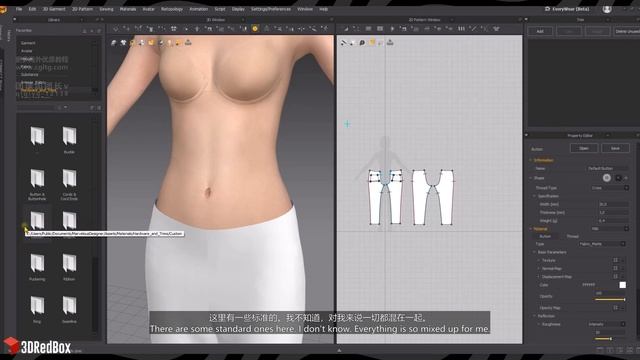Collapse the Shape section
Image resolution: width=640 pixels, height=360 pixels.
click(531, 178)
